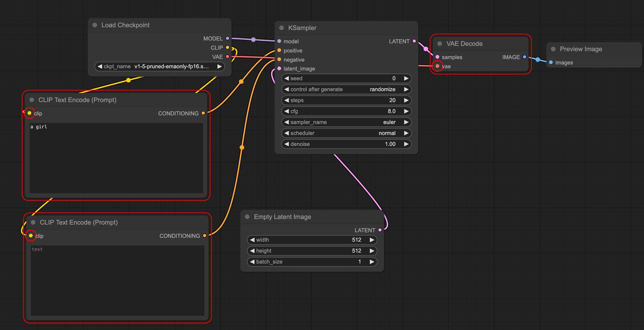
Task: Decrease height with its left arrow
Action: (x=252, y=251)
